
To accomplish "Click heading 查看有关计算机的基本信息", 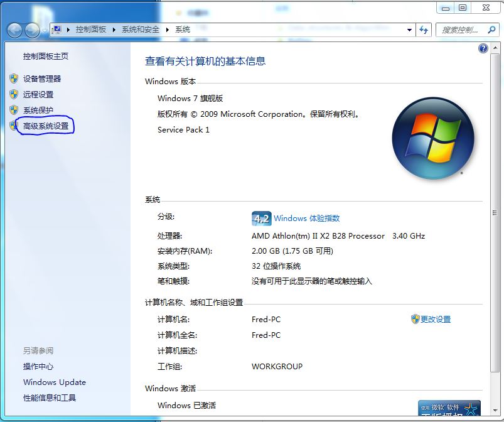I will [205, 61].
